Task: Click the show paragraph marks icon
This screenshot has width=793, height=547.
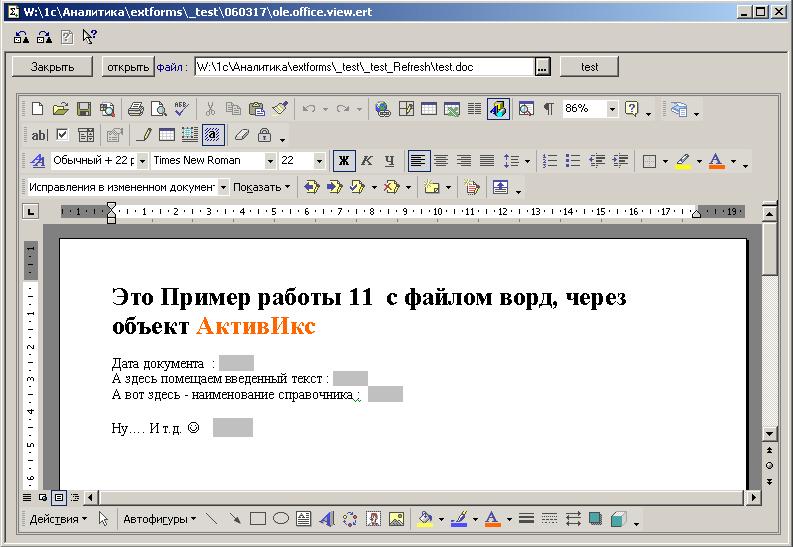Action: point(548,109)
